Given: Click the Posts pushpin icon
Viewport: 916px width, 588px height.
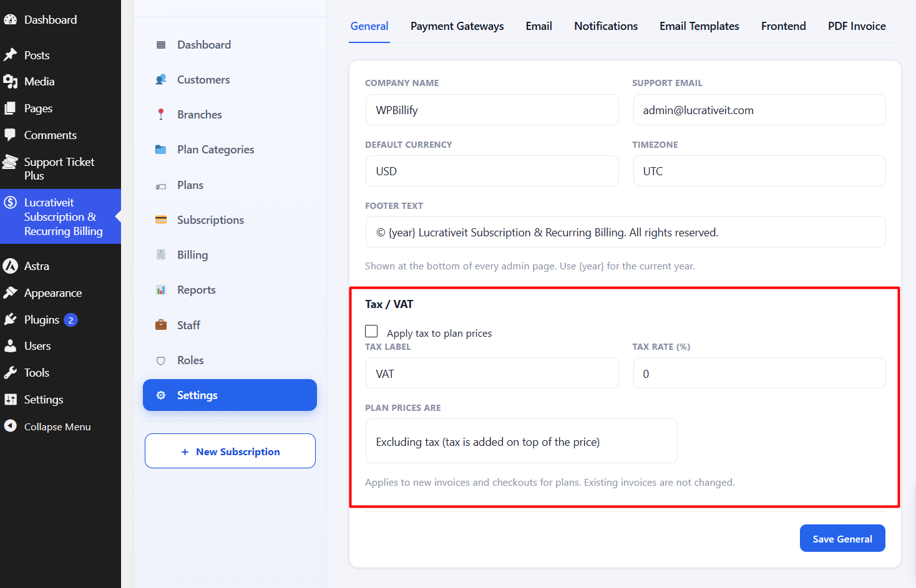Looking at the screenshot, I should 11,55.
